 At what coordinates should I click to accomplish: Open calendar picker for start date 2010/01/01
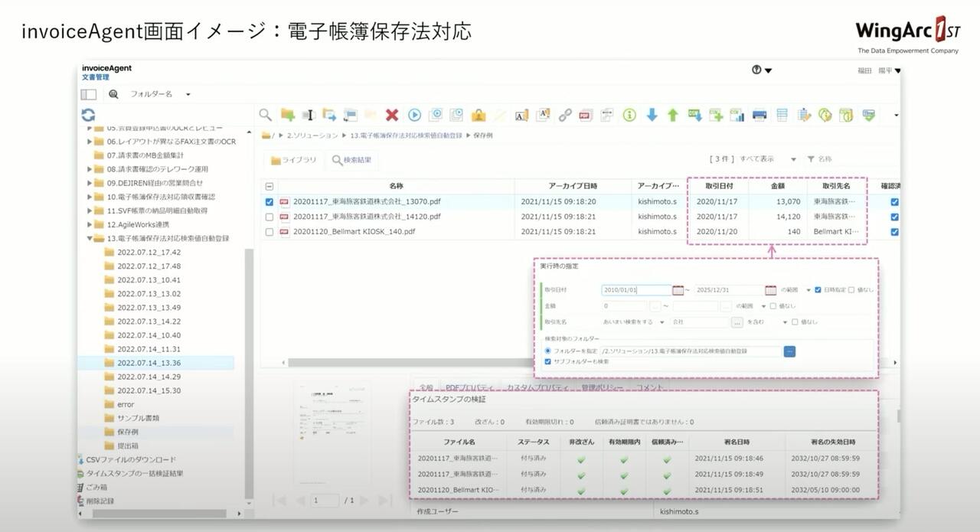678,290
